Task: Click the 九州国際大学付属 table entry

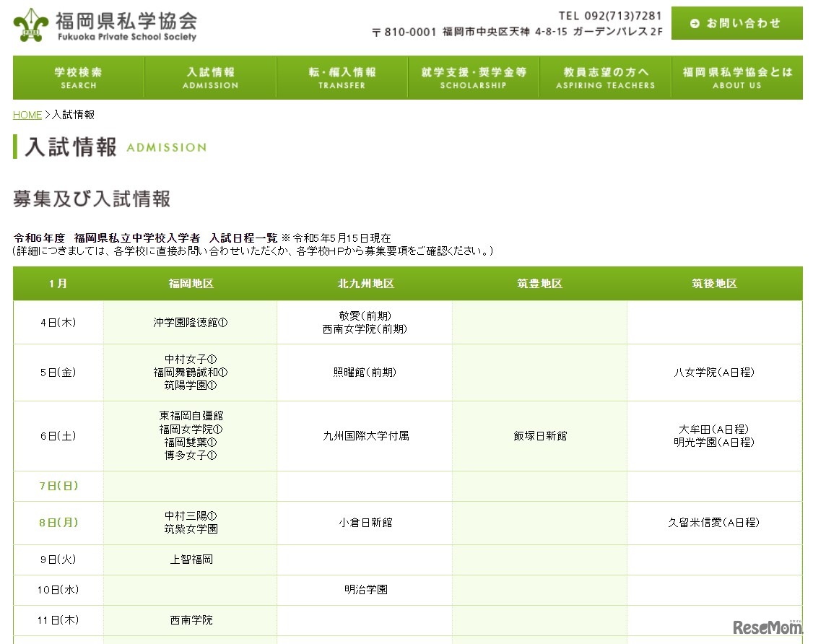Action: 365,436
